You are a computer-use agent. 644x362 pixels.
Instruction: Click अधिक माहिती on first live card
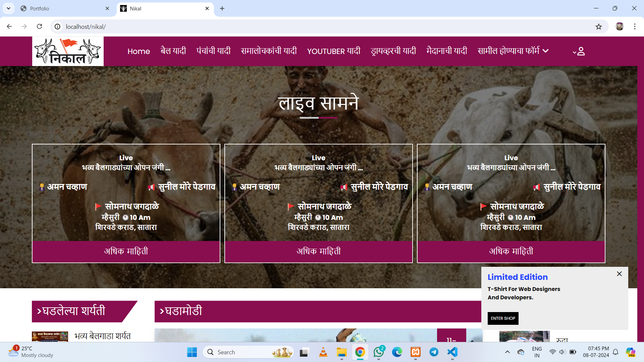[x=126, y=251]
